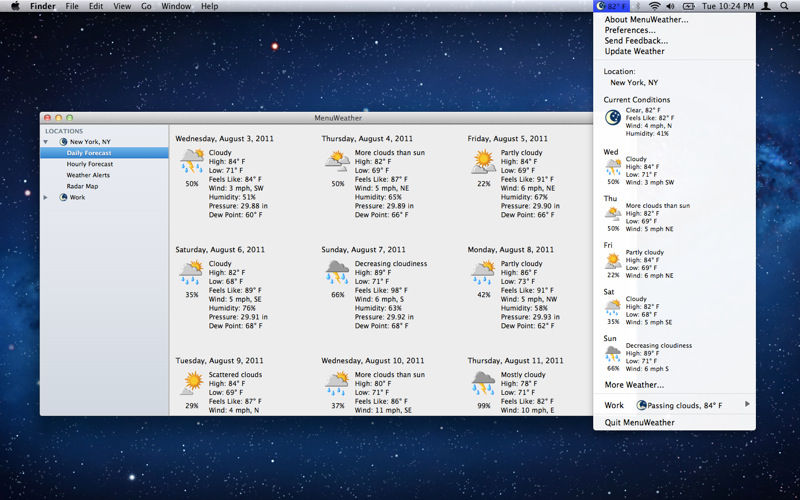This screenshot has height=500, width=800.
Task: Click weather icon for Saturday, August 6
Action: click(192, 272)
